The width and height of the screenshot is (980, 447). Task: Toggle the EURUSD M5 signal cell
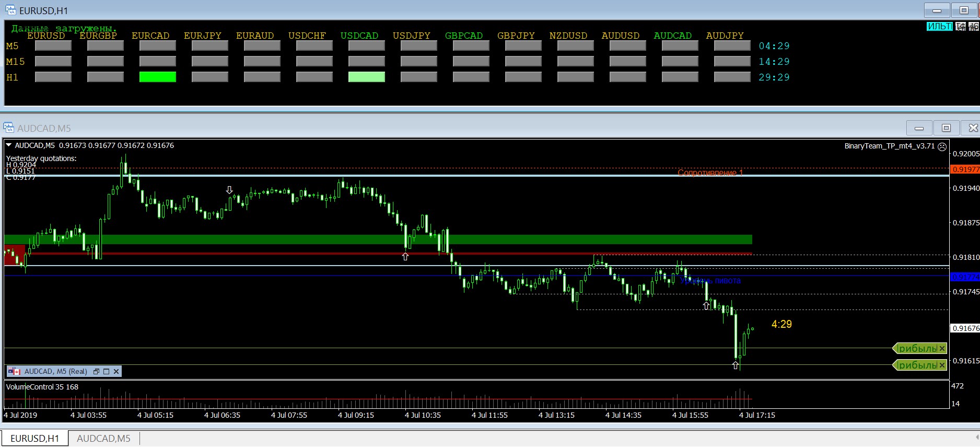(53, 46)
